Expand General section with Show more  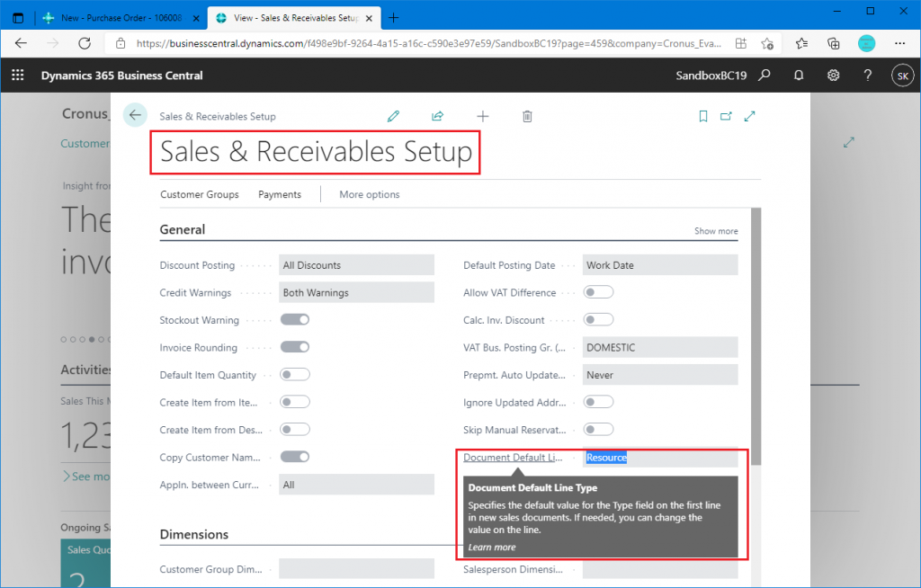tap(716, 231)
